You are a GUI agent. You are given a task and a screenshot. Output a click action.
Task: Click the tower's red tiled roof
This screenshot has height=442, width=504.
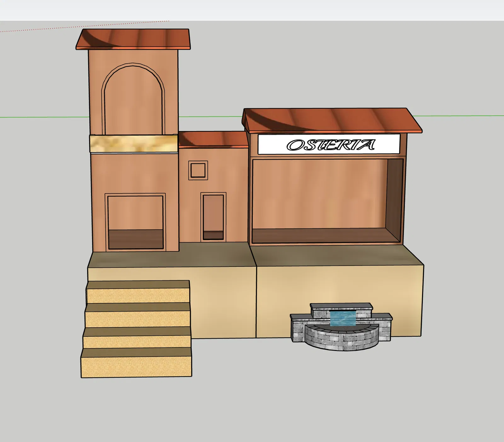(134, 39)
